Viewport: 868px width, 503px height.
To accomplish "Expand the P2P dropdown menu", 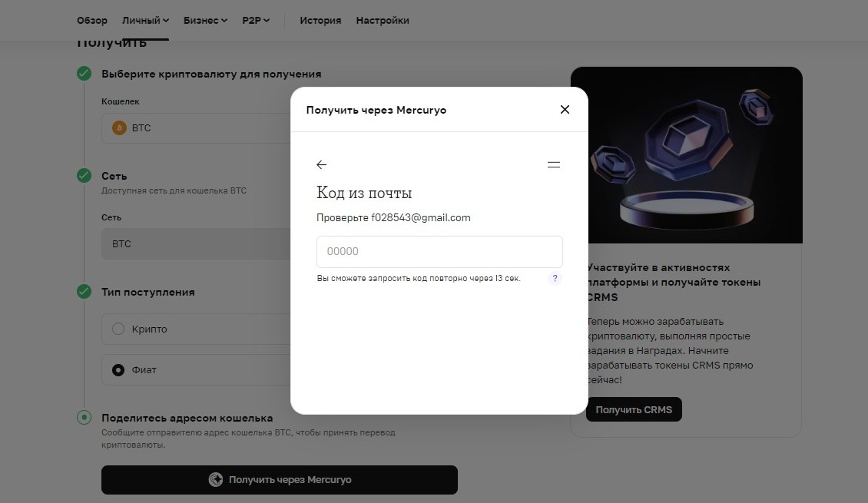I will click(256, 21).
